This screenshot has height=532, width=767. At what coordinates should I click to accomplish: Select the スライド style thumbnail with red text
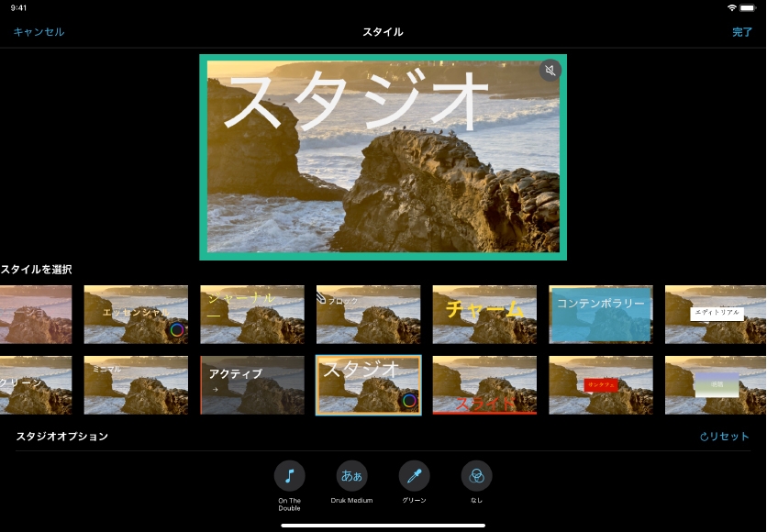484,384
